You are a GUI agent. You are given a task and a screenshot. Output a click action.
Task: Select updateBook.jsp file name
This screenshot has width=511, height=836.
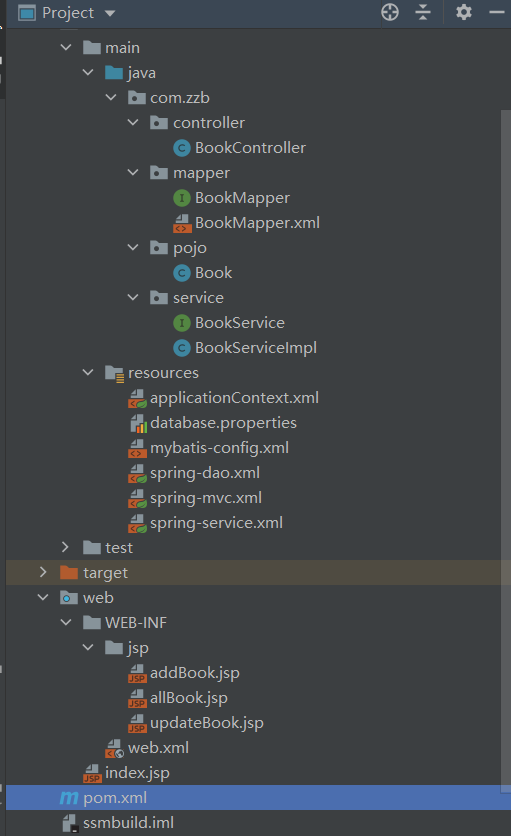(x=207, y=723)
